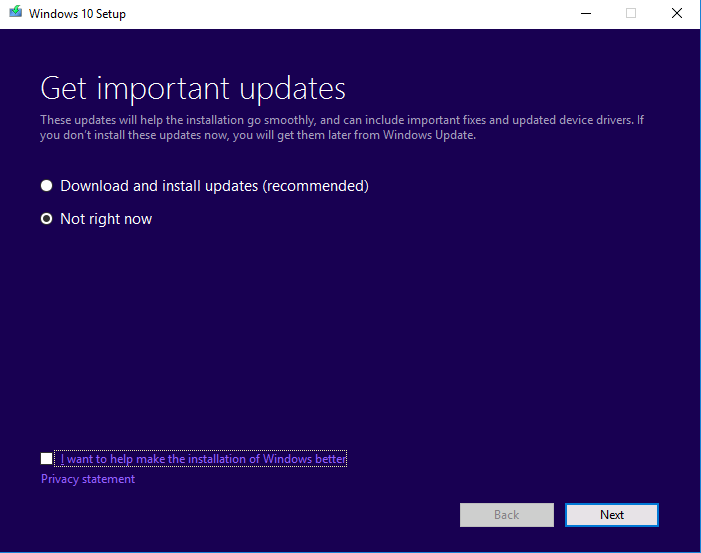Tick the help make installation better checkbox
The image size is (701, 553).
(46, 459)
